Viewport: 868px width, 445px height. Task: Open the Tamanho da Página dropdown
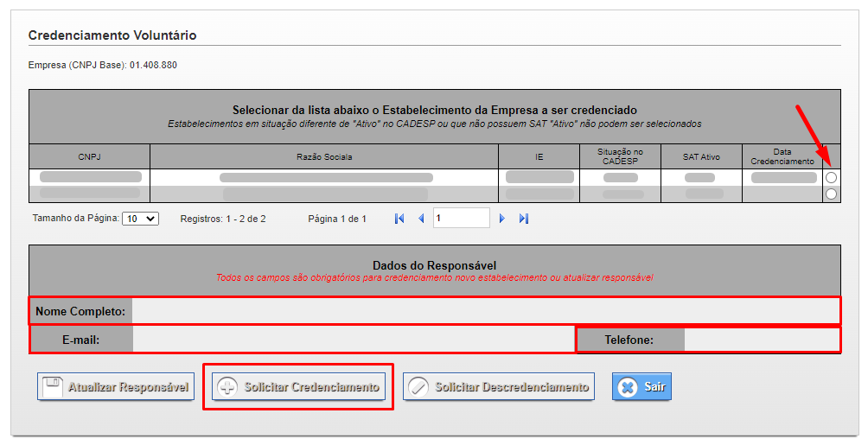(141, 219)
